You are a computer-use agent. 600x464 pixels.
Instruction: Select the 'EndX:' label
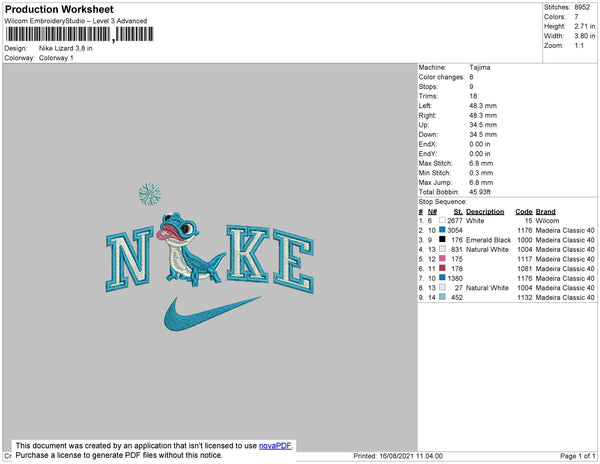pyautogui.click(x=427, y=144)
